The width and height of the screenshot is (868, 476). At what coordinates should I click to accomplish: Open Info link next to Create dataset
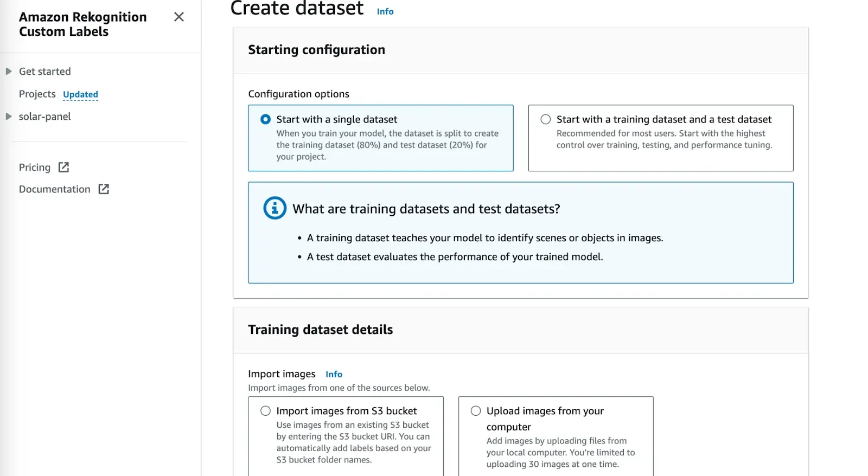tap(385, 11)
